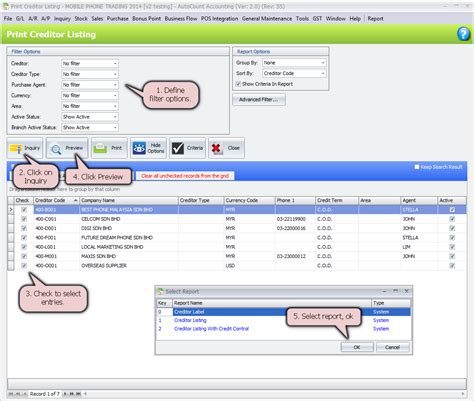Open help via blue question mark icon
This screenshot has width=474, height=401.
coord(463,34)
